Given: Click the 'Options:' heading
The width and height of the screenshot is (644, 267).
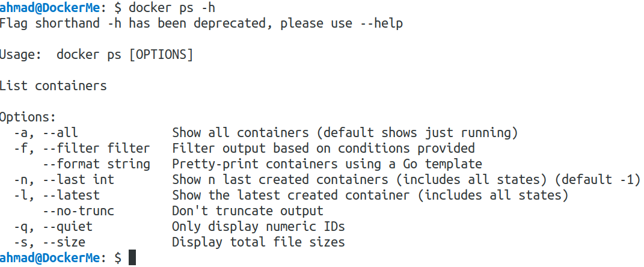Looking at the screenshot, I should click(x=28, y=117).
